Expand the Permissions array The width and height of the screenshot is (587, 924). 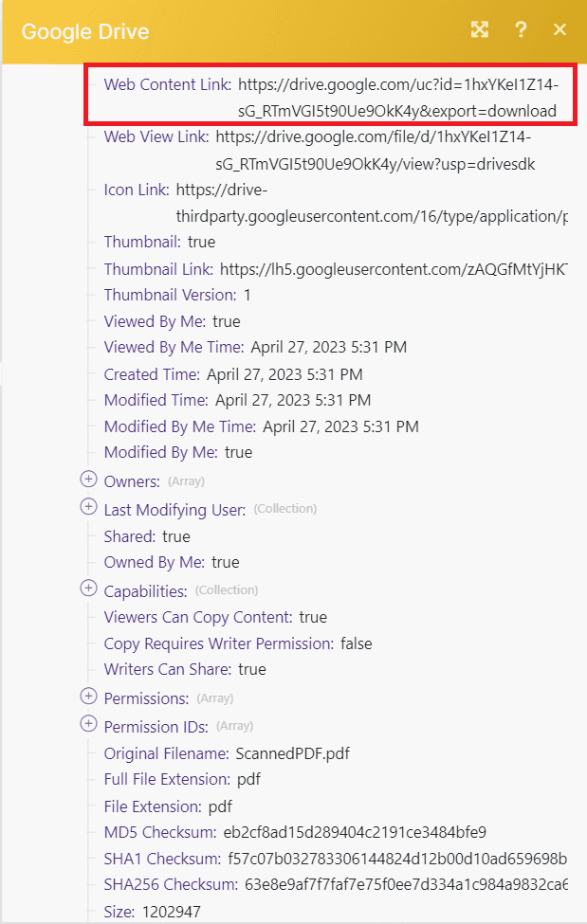click(89, 697)
